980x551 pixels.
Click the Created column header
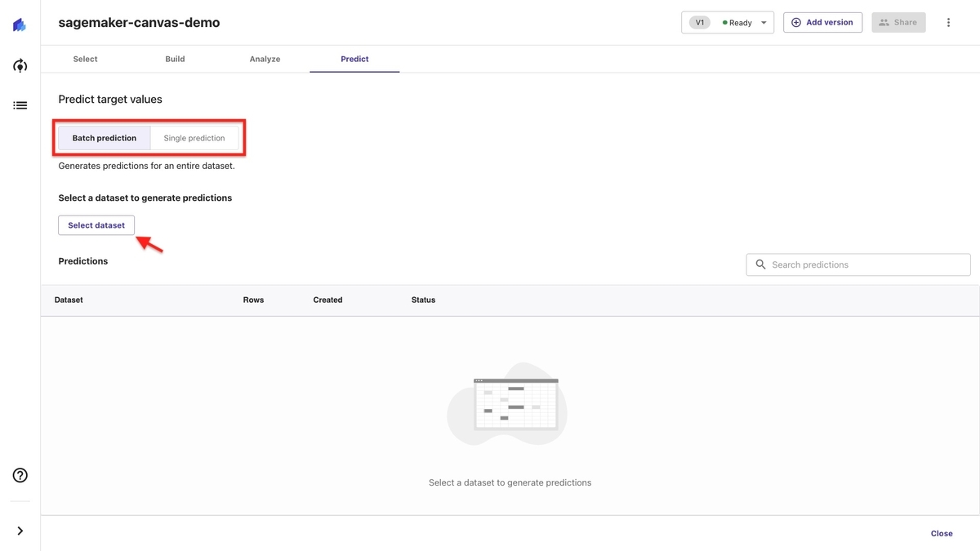tap(327, 300)
